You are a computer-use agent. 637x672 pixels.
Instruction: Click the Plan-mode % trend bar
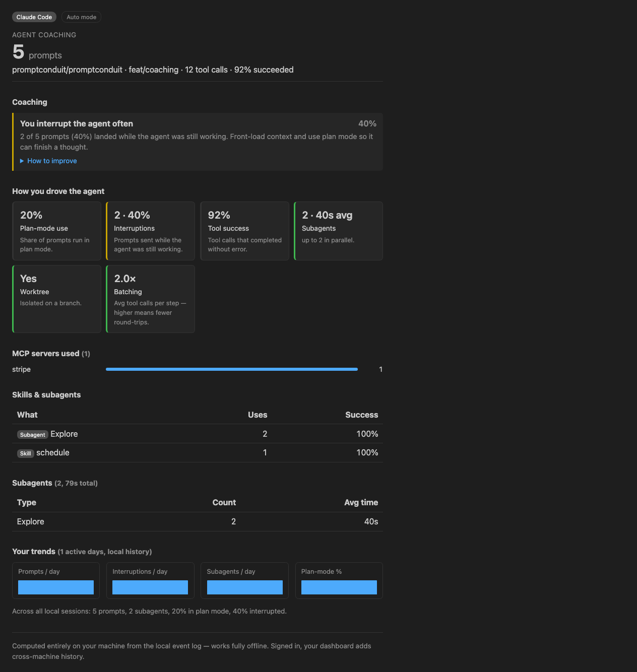pos(339,587)
